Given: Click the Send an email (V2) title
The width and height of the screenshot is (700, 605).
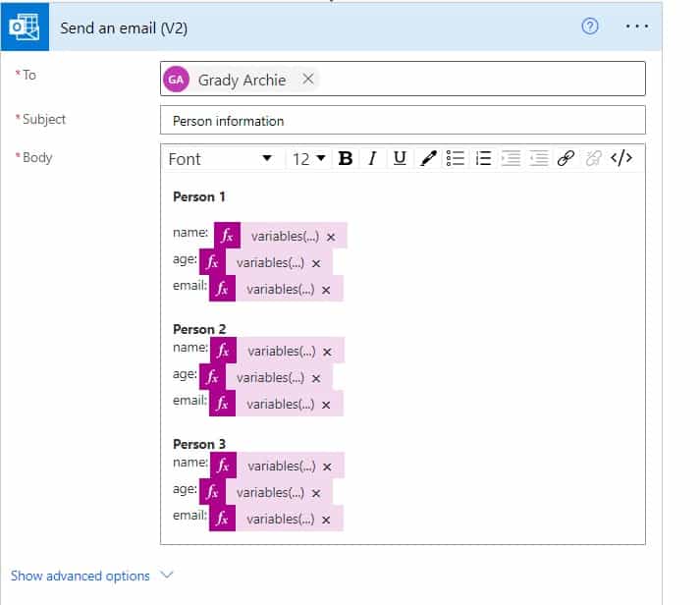Looking at the screenshot, I should click(x=124, y=28).
